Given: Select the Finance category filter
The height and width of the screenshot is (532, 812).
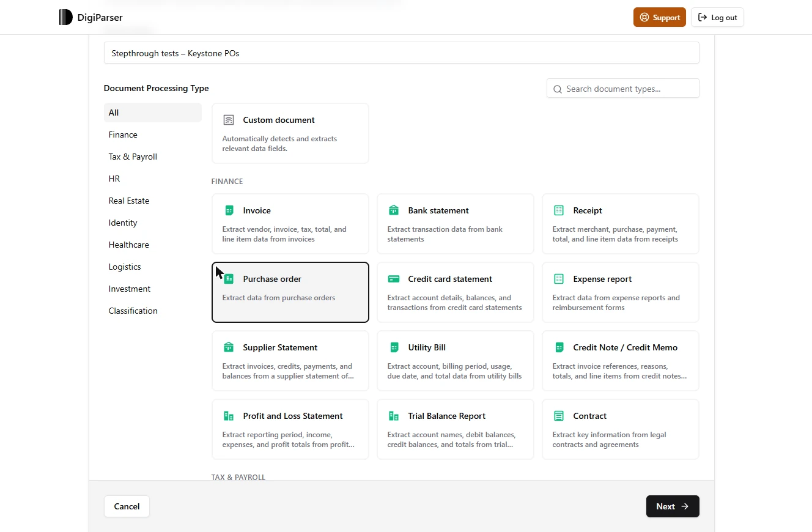Looking at the screenshot, I should pyautogui.click(x=153, y=135).
